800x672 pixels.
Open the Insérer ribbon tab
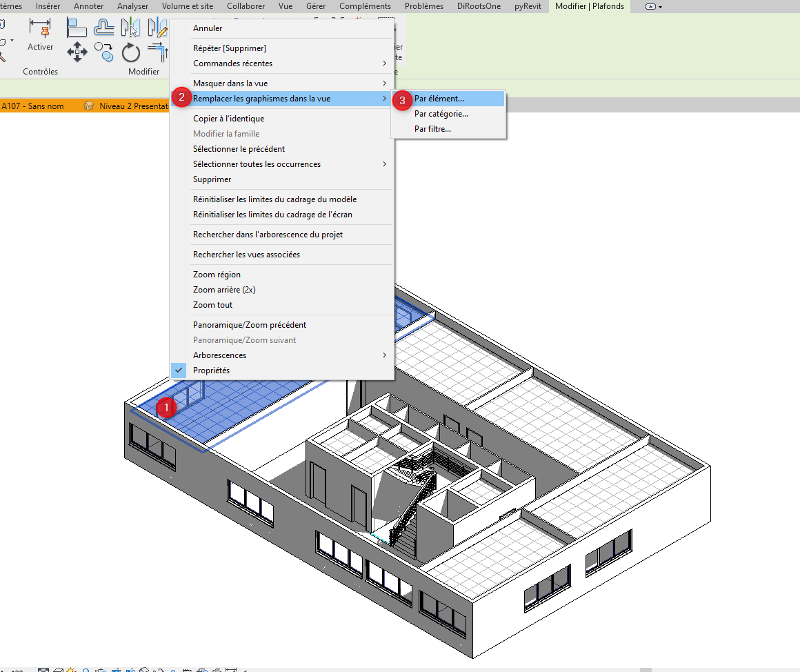coord(48,6)
